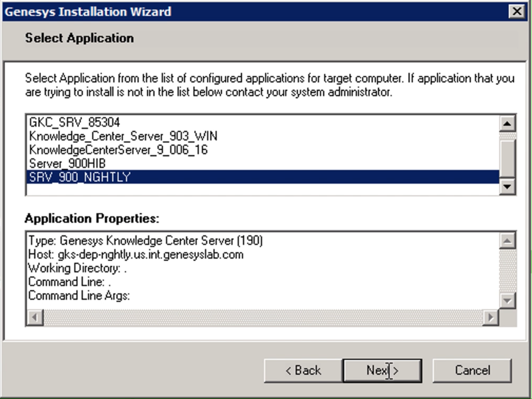Pick KnowledgeCenterServer_9_006_16 from the list
This screenshot has width=532, height=399.
click(118, 150)
